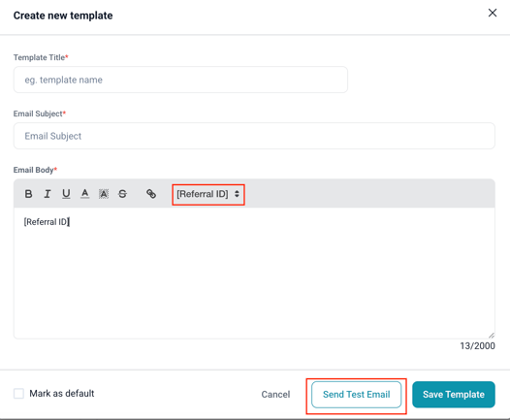Save the template
The width and height of the screenshot is (510, 420).
[x=454, y=395]
